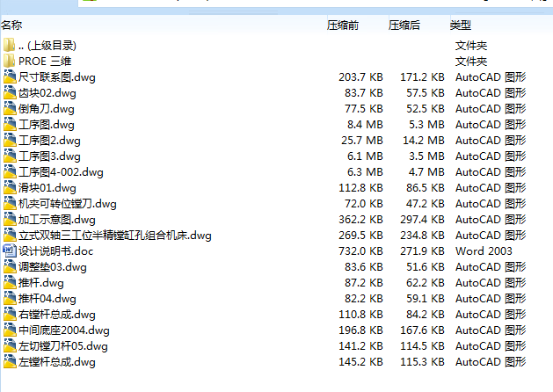Click the Word 2003 type cell
Screen dimensions: 553x392
pos(484,251)
